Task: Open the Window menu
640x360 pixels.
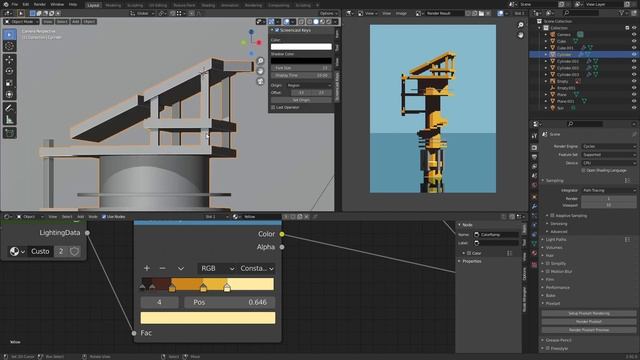Action: coord(57,4)
